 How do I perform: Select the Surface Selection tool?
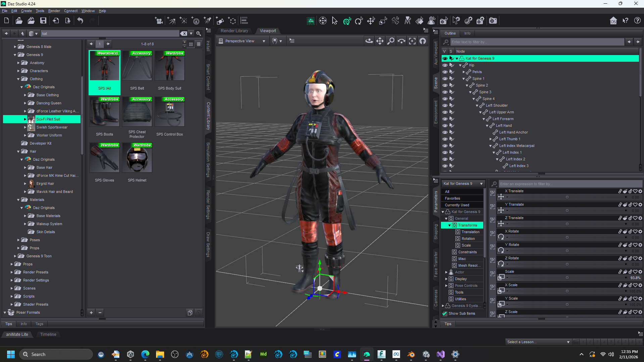tap(419, 20)
